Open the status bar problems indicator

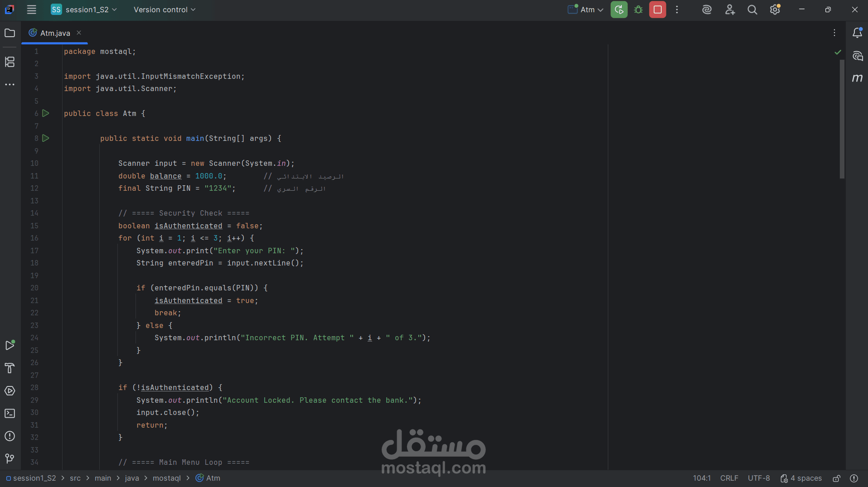pyautogui.click(x=854, y=478)
